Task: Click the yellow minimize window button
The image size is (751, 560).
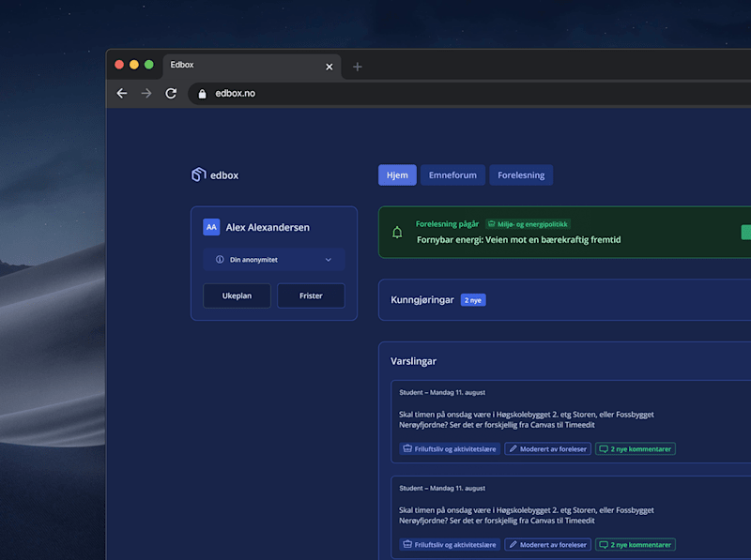Action: 134,65
